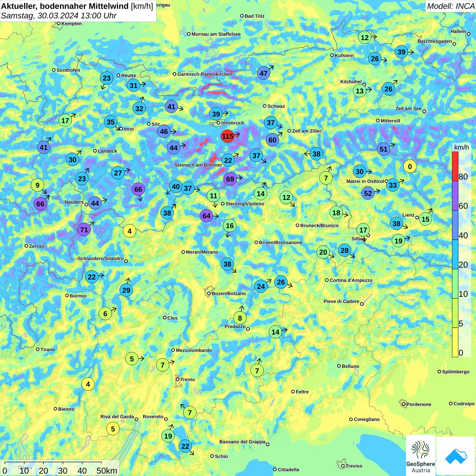Click the 51 marker below Mittersill
The height and width of the screenshot is (476, 476).
click(x=384, y=149)
